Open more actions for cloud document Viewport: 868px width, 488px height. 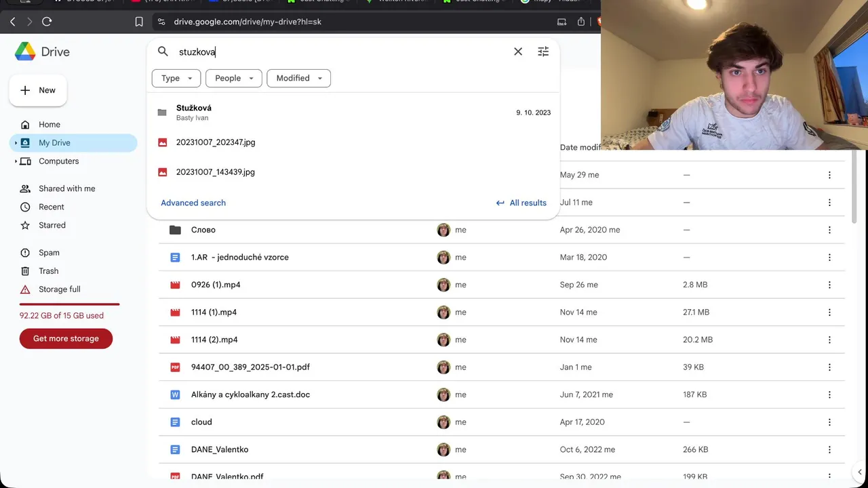point(829,422)
